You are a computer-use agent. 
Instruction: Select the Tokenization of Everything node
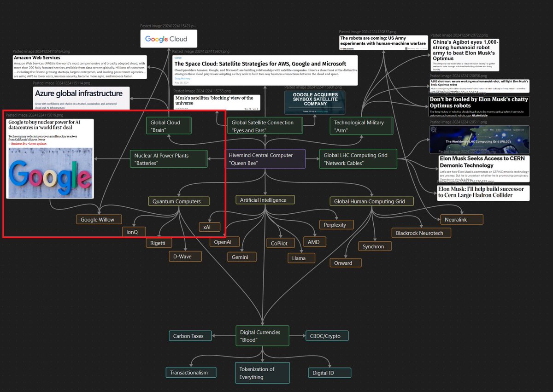coord(262,373)
